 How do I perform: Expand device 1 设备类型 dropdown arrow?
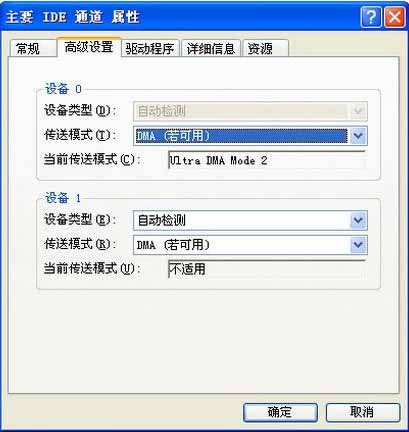[358, 220]
